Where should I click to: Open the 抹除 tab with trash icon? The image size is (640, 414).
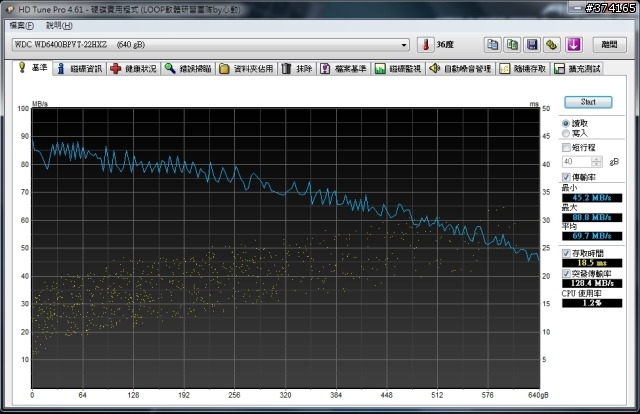coord(298,69)
